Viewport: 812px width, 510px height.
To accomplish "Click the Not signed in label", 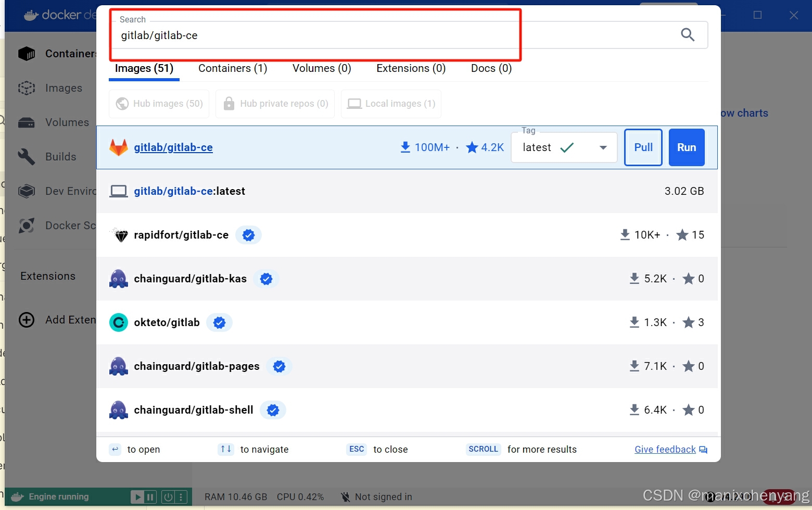I will (384, 497).
